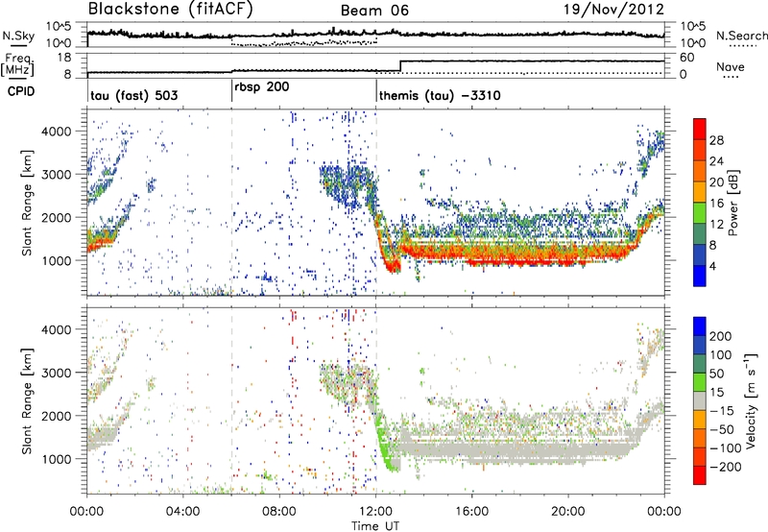Select the 'themis (tau) -3310' CPID label
Image resolution: width=768 pixels, height=532 pixels.
(440, 95)
